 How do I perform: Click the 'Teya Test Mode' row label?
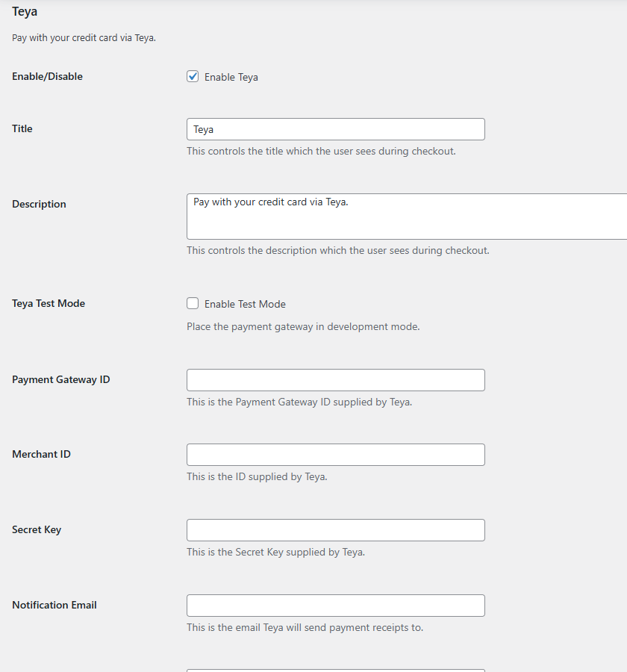(49, 303)
